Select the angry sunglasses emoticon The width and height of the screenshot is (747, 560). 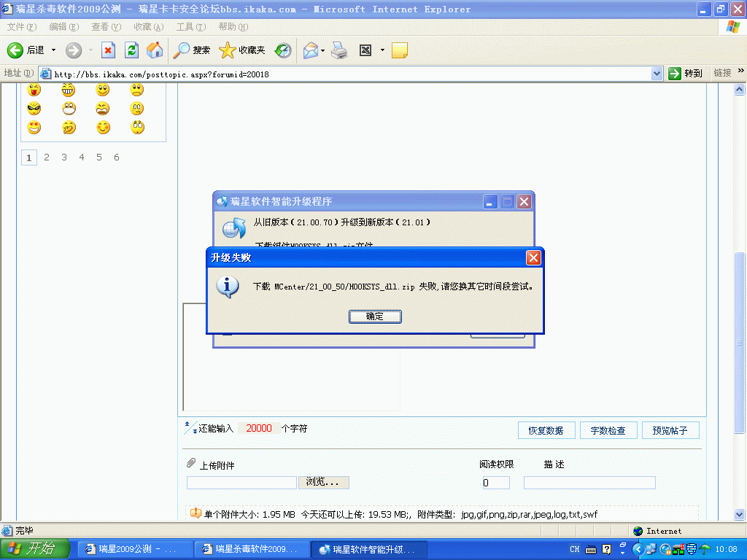(x=34, y=109)
